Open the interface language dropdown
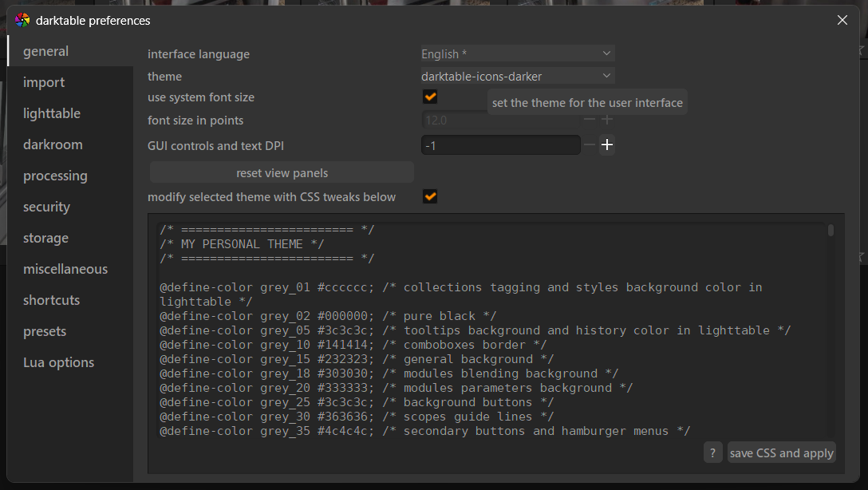Screen dimensions: 868x490 [x=518, y=53]
